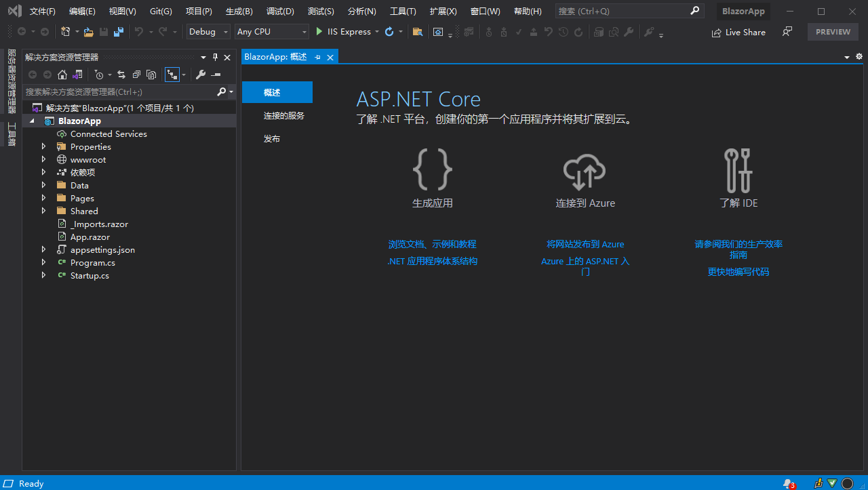Open the 扩展(X) menu

click(443, 12)
